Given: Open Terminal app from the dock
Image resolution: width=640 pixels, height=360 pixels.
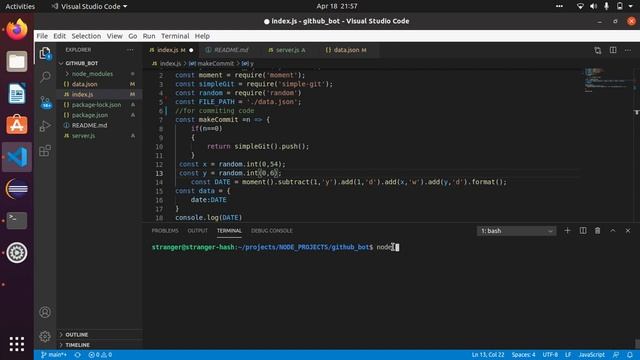Looking at the screenshot, I should pos(17,220).
